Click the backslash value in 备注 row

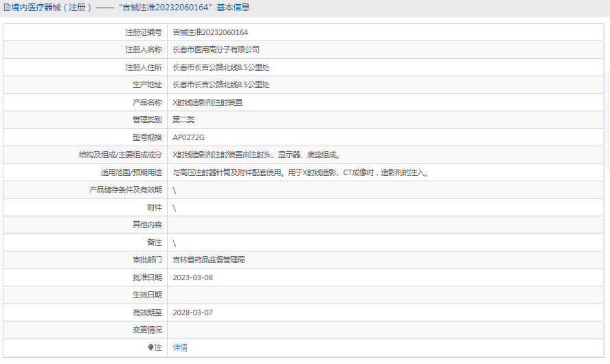tap(174, 243)
